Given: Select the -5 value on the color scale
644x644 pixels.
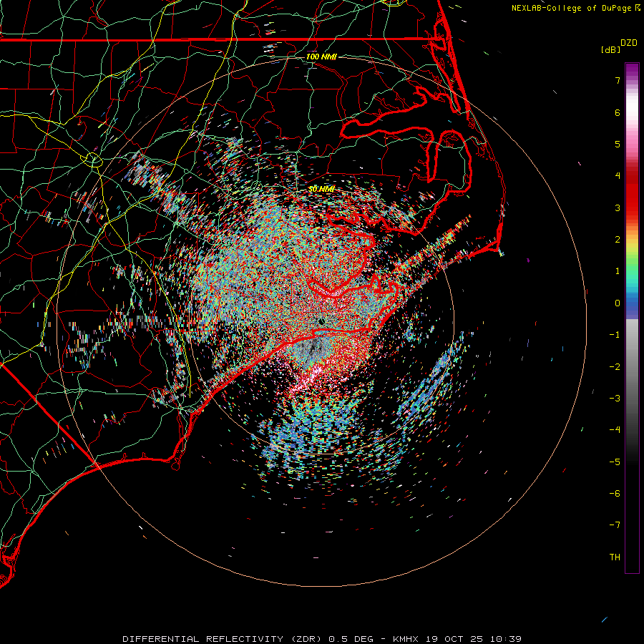Looking at the screenshot, I should [615, 462].
